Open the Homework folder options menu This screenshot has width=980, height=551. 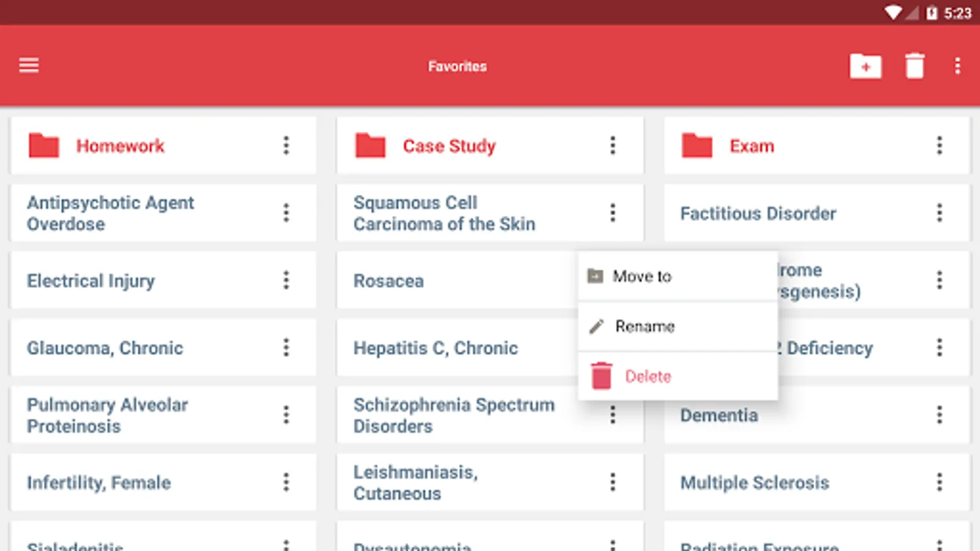(x=286, y=146)
